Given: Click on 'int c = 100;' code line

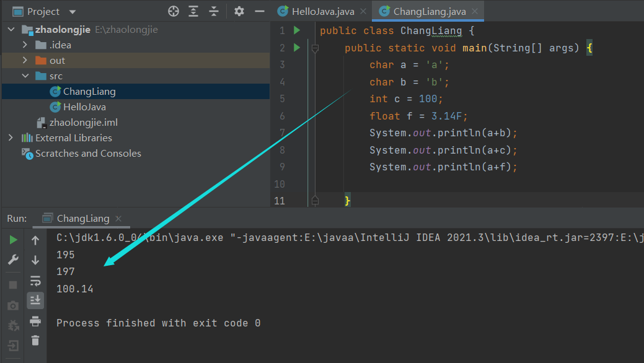Looking at the screenshot, I should pyautogui.click(x=406, y=99).
